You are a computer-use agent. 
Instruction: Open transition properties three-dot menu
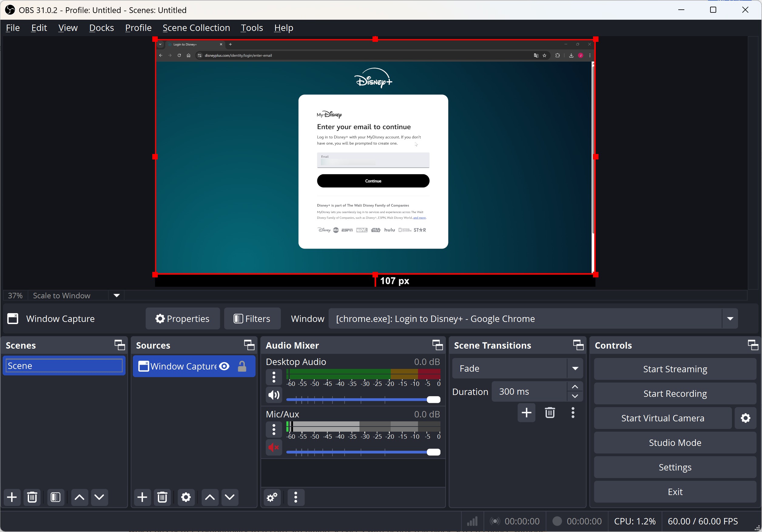(573, 413)
